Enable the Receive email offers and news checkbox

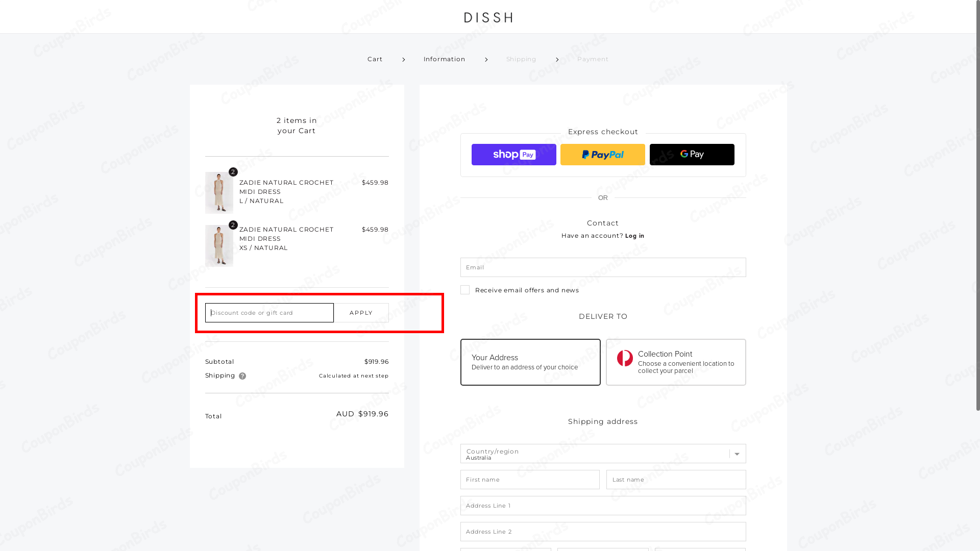(464, 289)
